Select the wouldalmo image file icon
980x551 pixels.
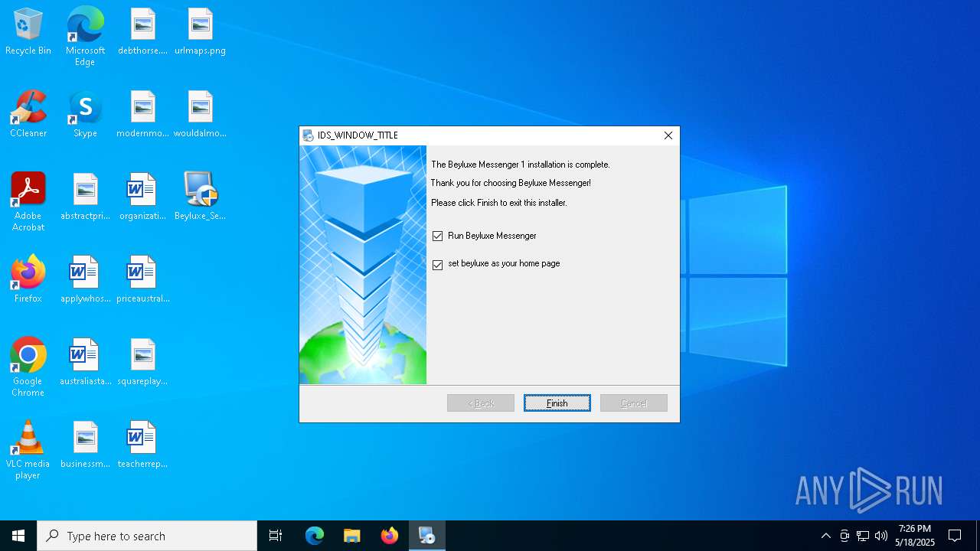point(200,115)
